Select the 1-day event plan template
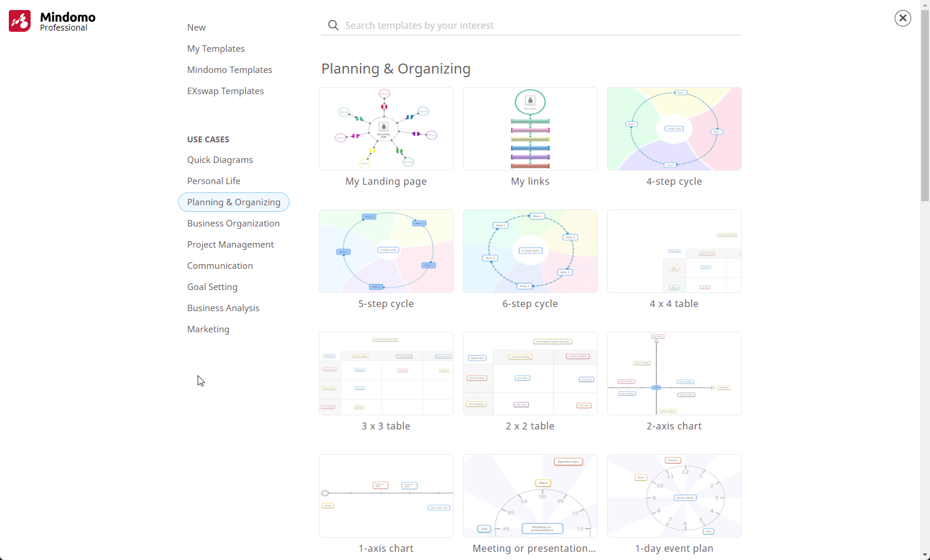 click(674, 496)
